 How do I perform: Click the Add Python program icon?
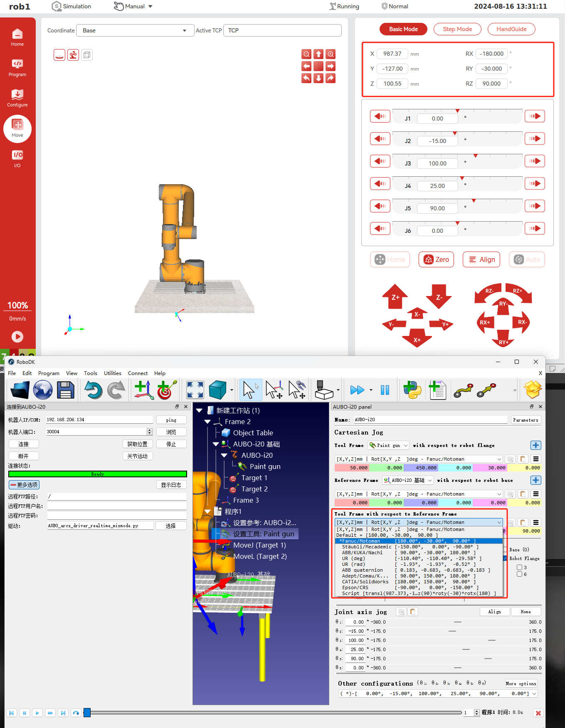[412, 390]
